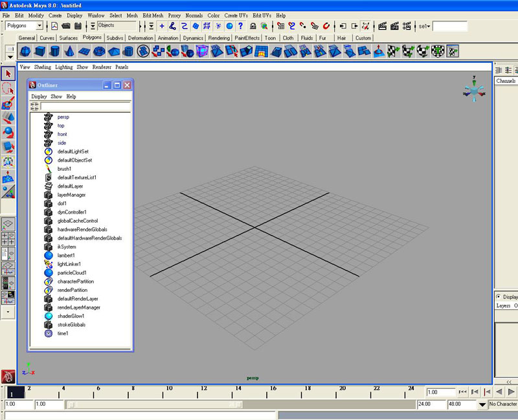Toggle lock current selection icon
This screenshot has width=518, height=420.
point(253,26)
